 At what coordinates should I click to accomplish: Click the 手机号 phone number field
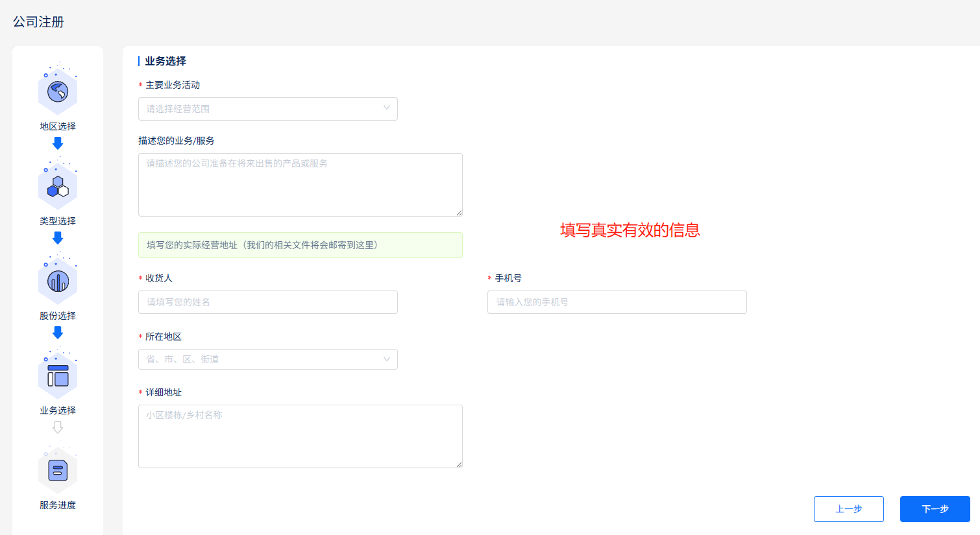point(616,302)
